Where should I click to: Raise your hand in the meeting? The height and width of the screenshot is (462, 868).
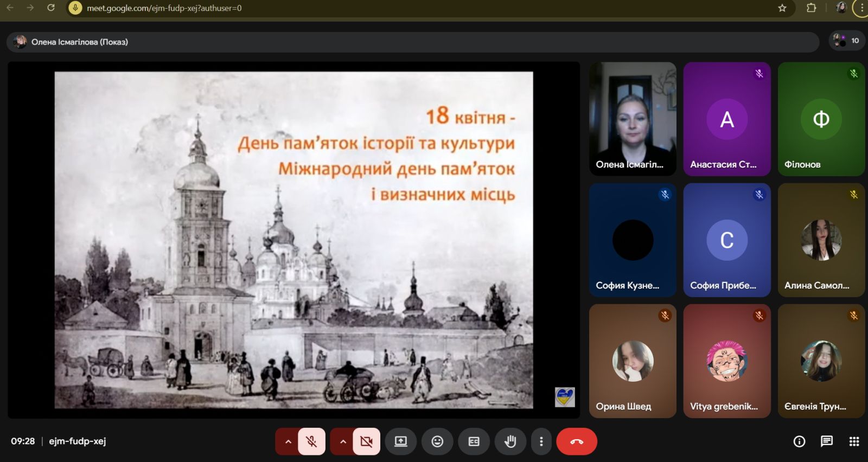pyautogui.click(x=510, y=441)
